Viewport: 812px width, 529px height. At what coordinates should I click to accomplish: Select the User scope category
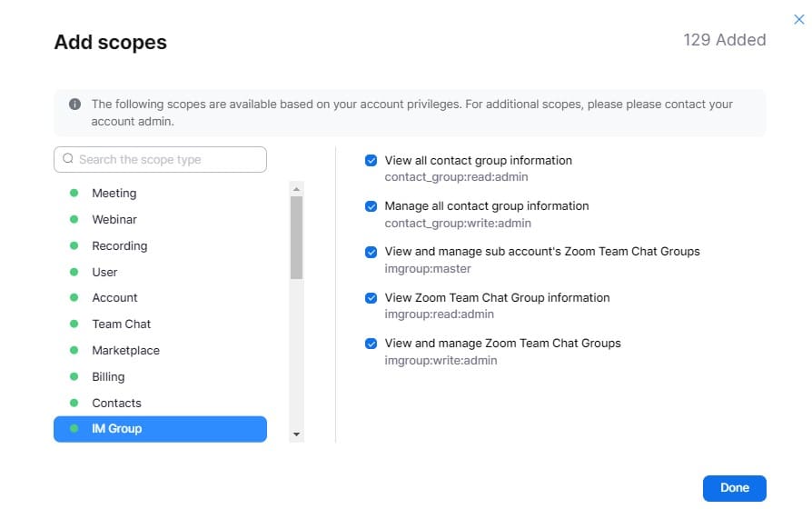104,272
